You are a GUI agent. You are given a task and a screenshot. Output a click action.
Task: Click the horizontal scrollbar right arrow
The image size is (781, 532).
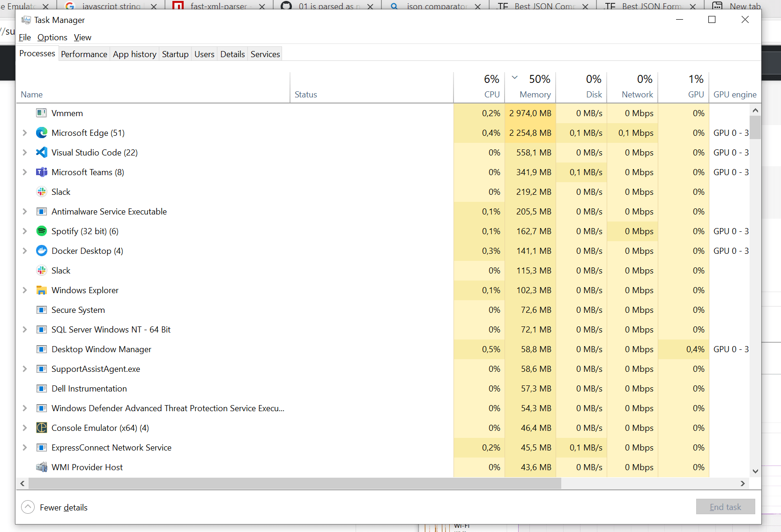pos(743,483)
